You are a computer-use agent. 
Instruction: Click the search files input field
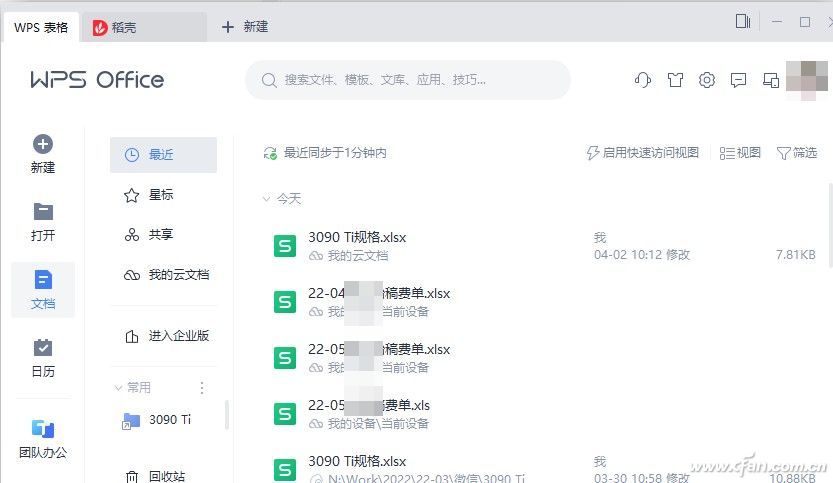[x=407, y=80]
